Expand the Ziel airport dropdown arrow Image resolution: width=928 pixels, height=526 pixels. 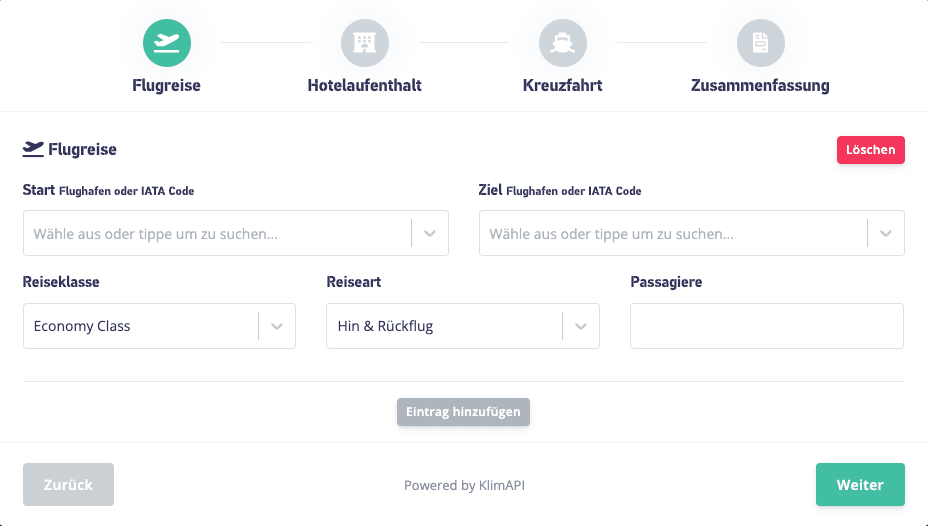(x=885, y=234)
